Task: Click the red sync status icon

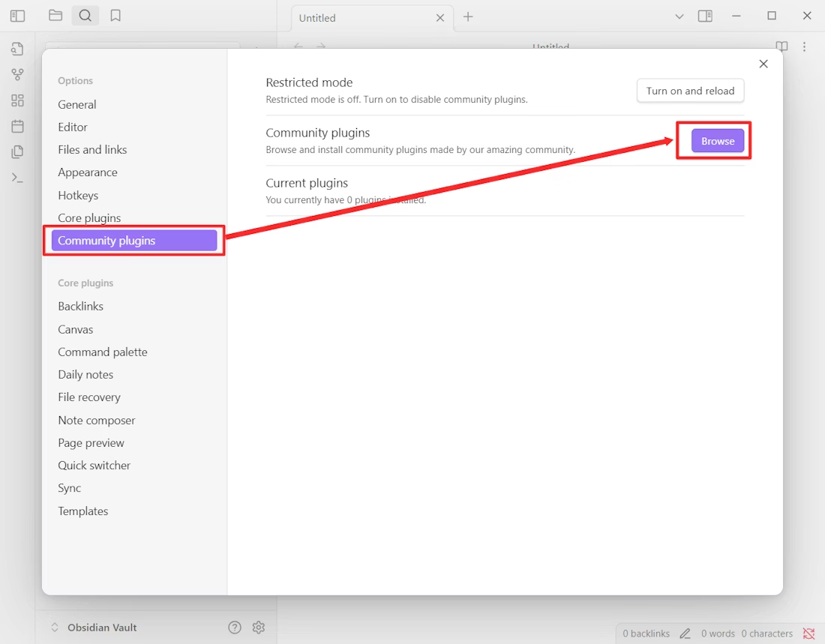Action: pos(808,633)
